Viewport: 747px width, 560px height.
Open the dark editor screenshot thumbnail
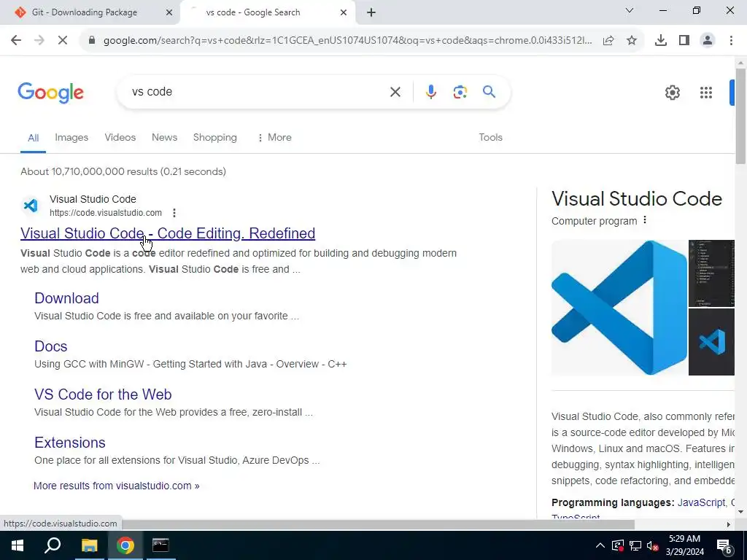coord(711,273)
